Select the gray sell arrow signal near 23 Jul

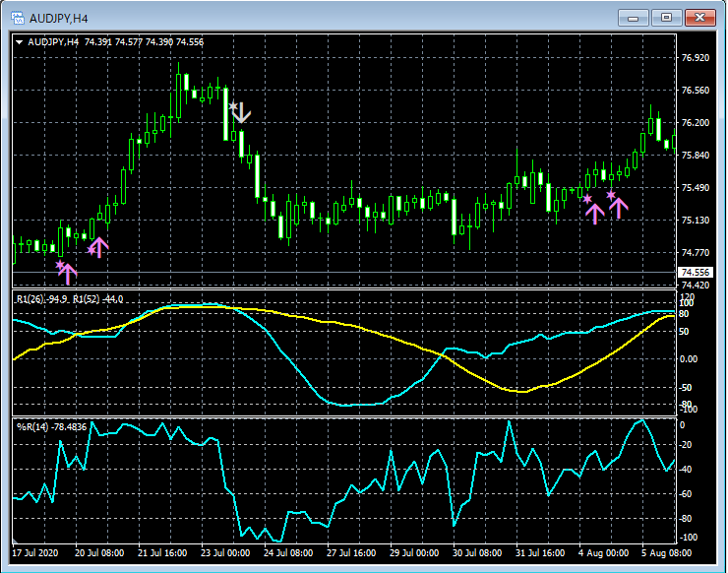coord(241,113)
